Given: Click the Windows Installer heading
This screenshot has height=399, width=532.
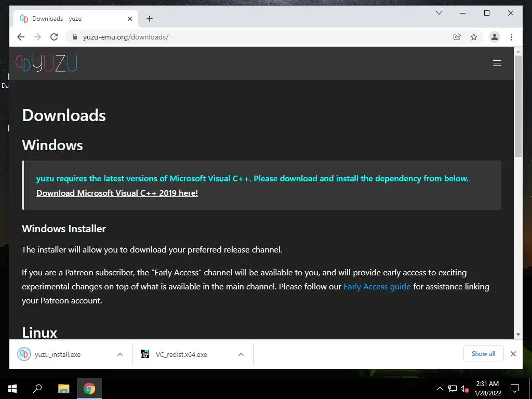Looking at the screenshot, I should (64, 229).
